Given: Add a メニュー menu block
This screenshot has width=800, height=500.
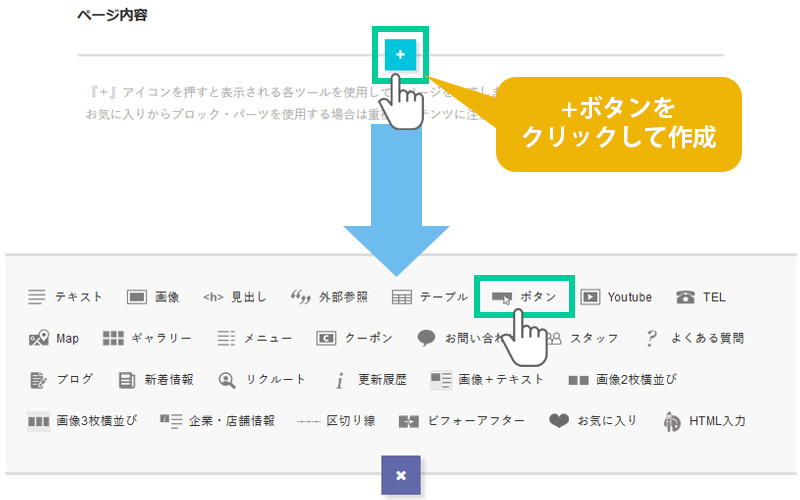Looking at the screenshot, I should click(x=254, y=338).
